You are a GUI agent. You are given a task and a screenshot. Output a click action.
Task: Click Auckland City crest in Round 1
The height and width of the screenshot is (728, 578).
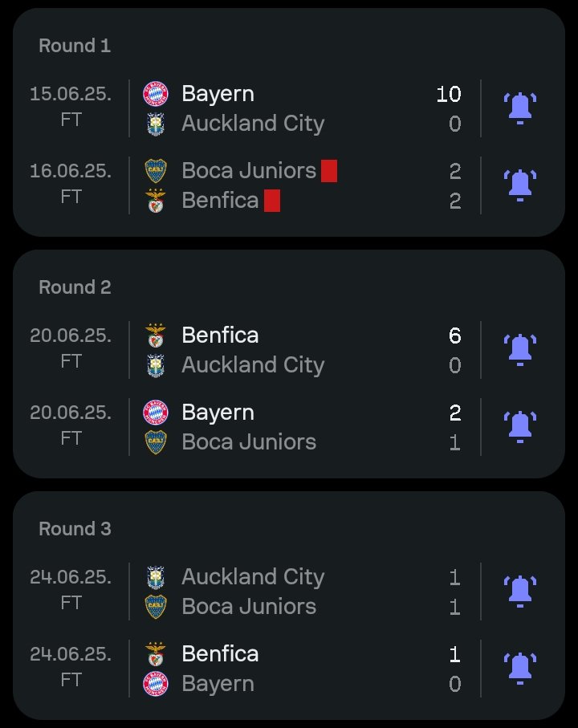click(156, 124)
